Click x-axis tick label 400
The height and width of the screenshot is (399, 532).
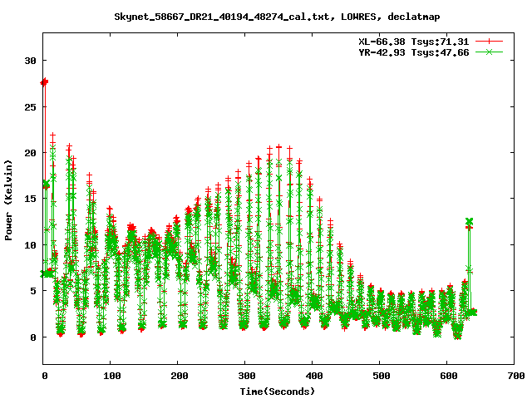point(313,376)
